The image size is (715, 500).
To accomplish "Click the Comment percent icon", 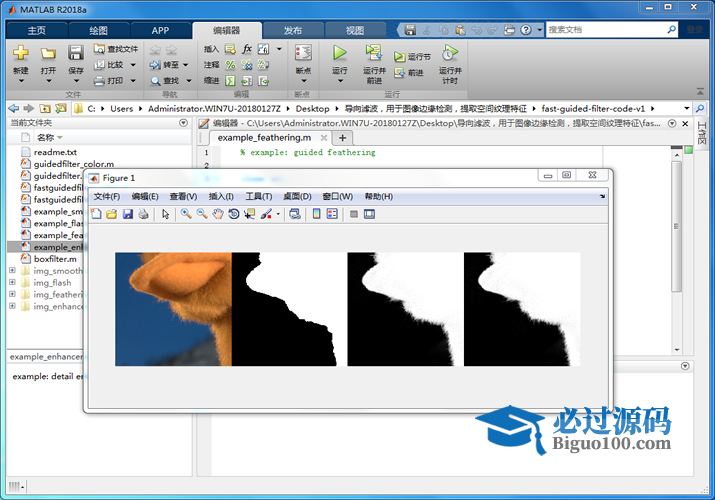I will [x=230, y=65].
